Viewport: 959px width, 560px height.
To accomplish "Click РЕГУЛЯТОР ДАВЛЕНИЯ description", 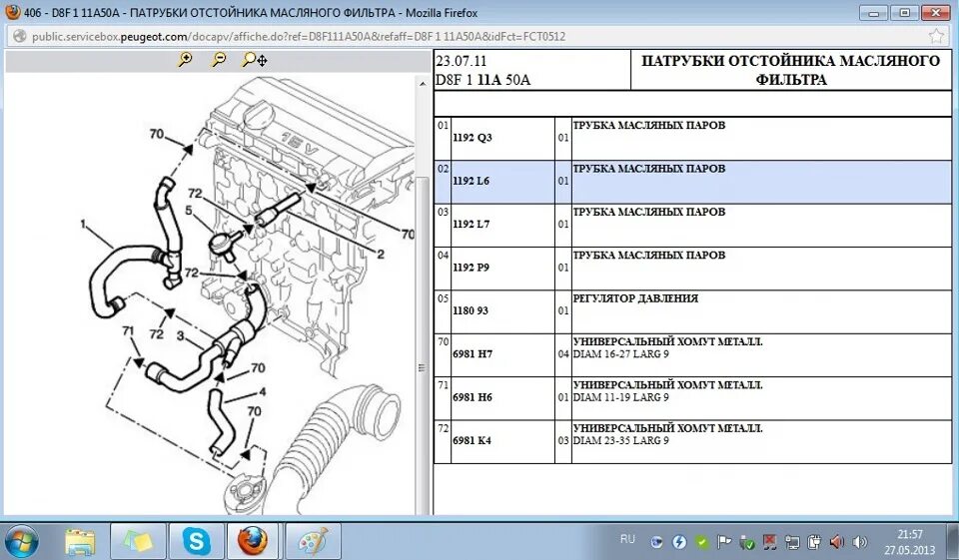I will coord(635,298).
